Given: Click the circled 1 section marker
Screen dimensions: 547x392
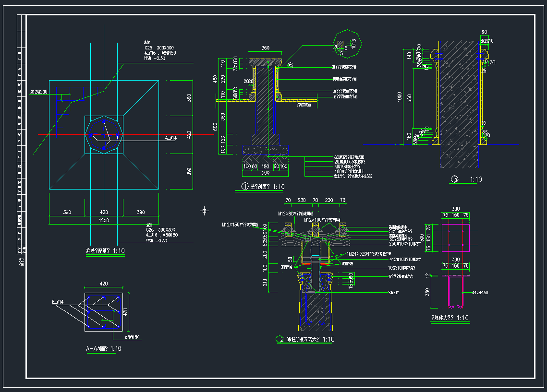Looking at the screenshot, I should [x=244, y=187].
